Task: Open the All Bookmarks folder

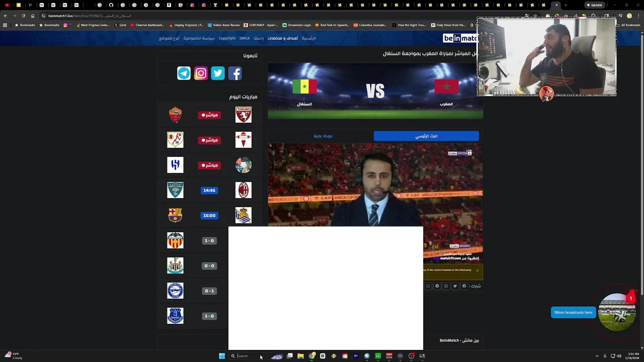Action: click(627, 25)
